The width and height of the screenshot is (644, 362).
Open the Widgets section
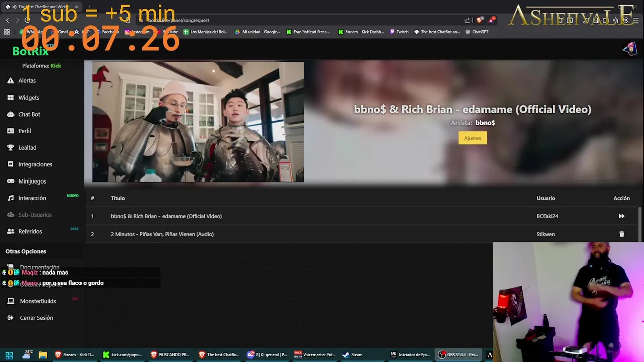(x=23, y=98)
